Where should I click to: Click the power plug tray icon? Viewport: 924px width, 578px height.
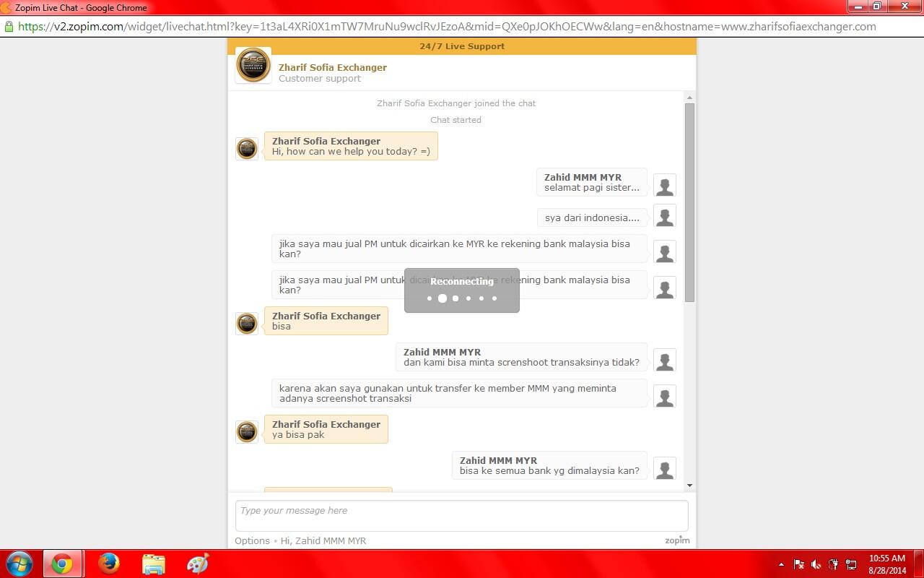point(833,564)
